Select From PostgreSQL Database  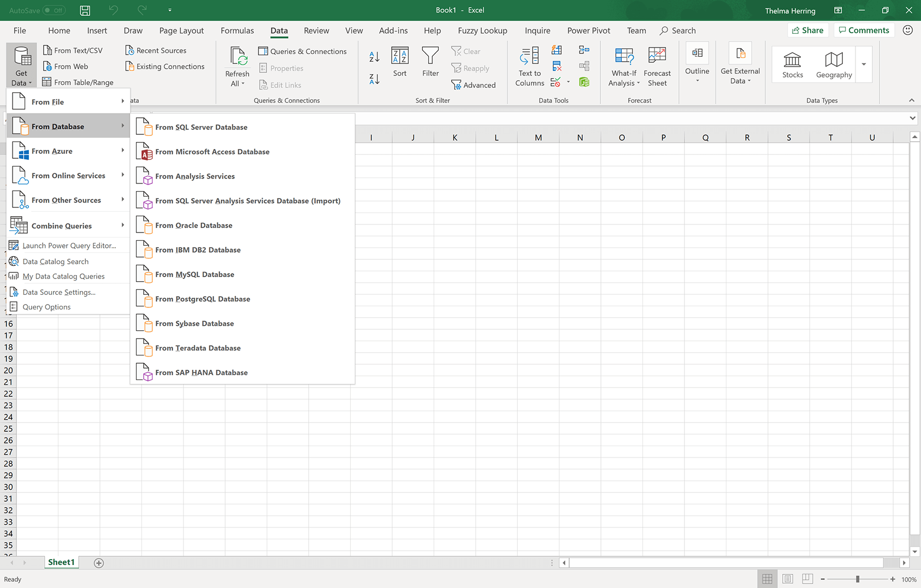[x=243, y=299]
